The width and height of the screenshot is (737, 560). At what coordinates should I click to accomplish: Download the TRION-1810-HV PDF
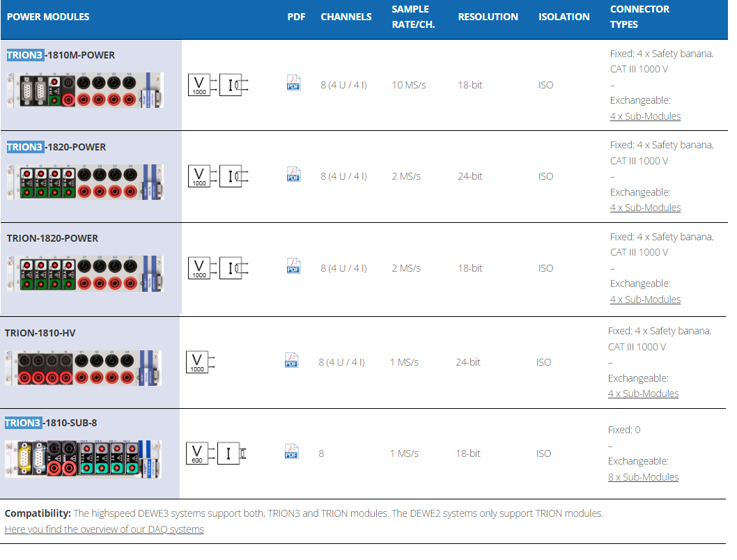[291, 360]
